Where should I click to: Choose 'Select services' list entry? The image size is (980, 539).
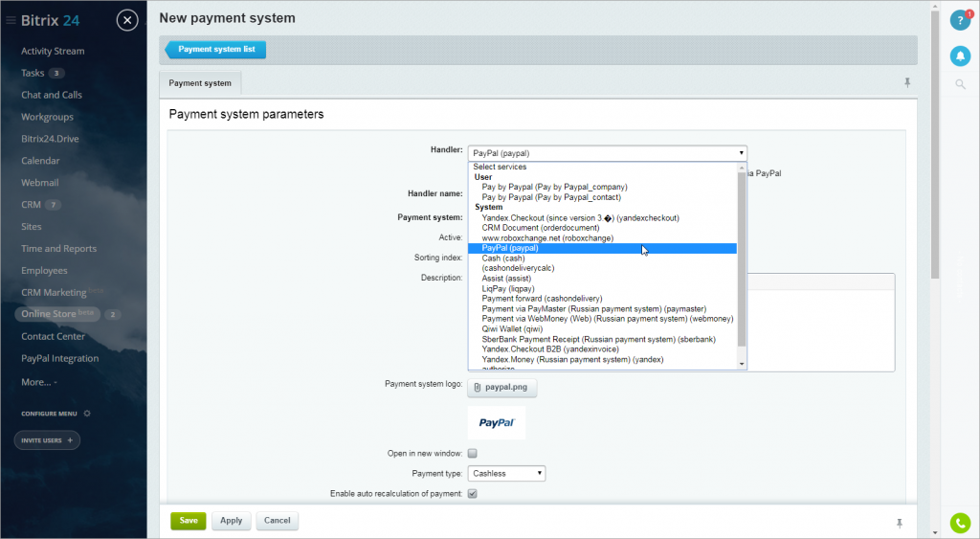[500, 167]
